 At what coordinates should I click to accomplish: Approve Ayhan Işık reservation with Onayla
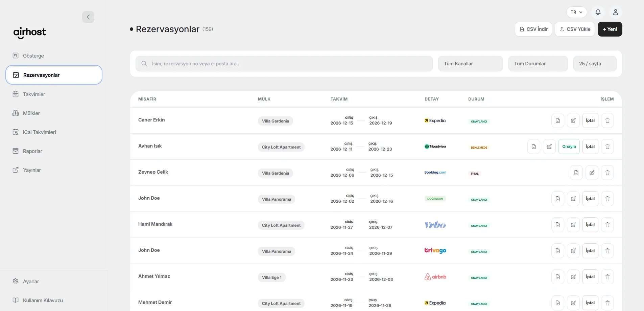(x=569, y=147)
